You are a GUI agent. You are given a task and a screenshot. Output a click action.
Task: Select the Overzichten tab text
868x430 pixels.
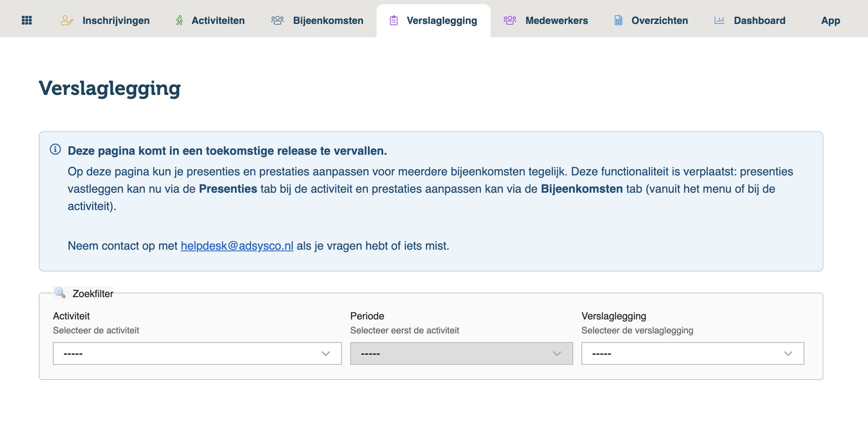coord(659,21)
